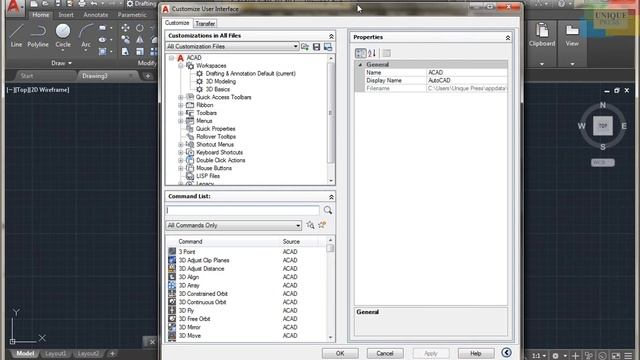640x360 pixels.
Task: Expand the Quick Access Toolbars node
Action: point(180,97)
